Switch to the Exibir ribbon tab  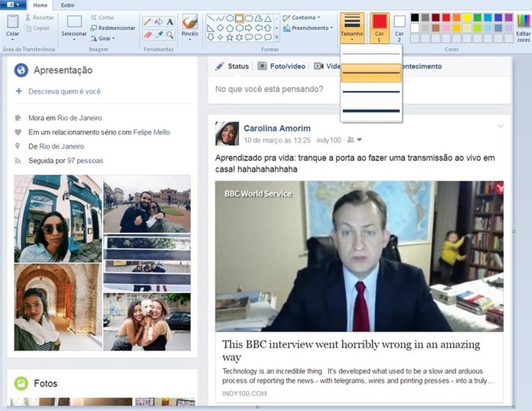point(68,5)
